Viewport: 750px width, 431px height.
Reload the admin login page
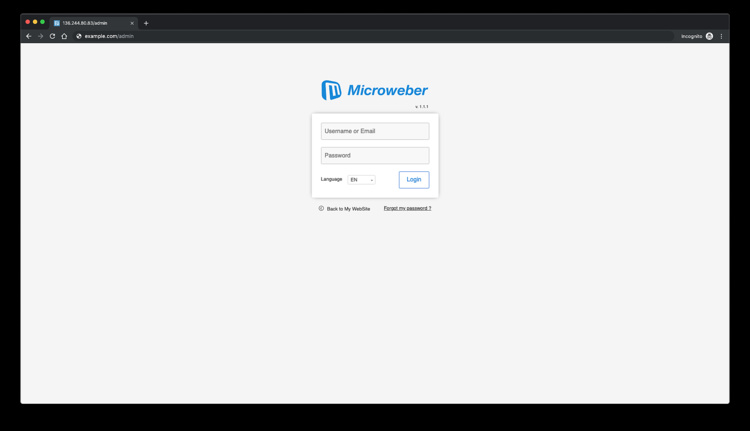click(53, 36)
